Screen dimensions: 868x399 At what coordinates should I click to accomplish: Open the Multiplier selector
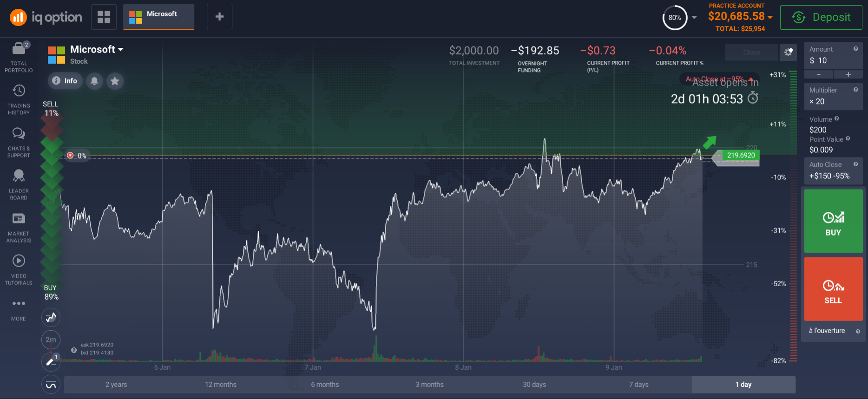(834, 96)
